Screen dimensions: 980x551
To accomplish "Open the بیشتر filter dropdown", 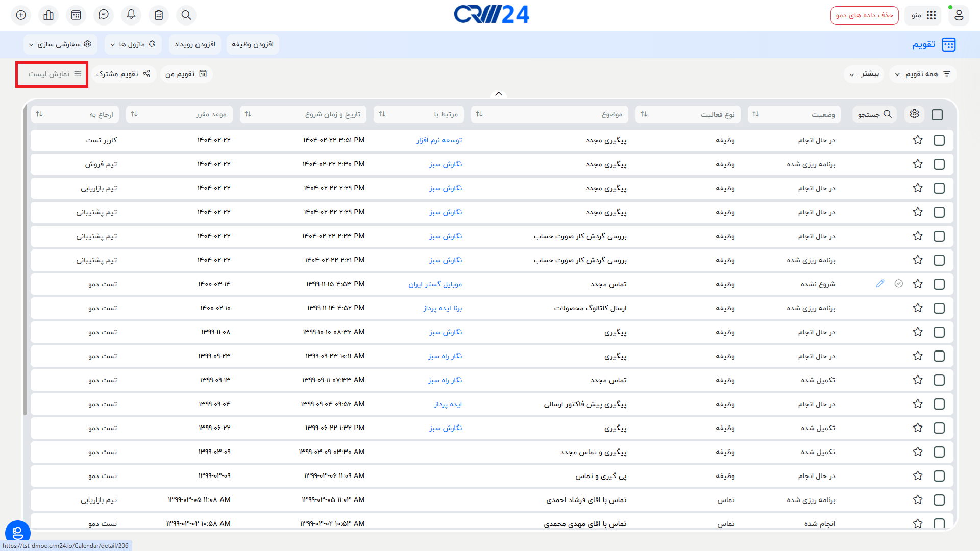I will [x=864, y=73].
